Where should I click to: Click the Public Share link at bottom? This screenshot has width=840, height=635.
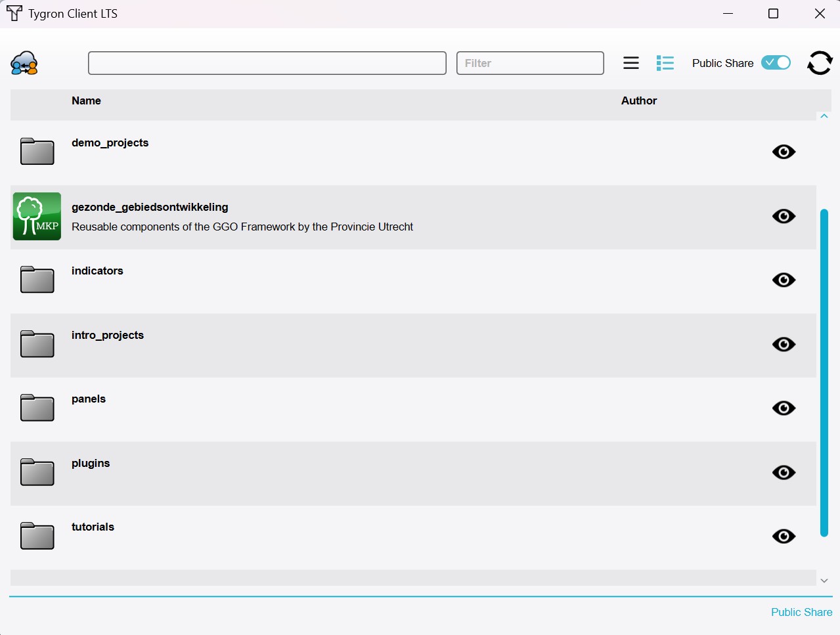click(x=801, y=612)
